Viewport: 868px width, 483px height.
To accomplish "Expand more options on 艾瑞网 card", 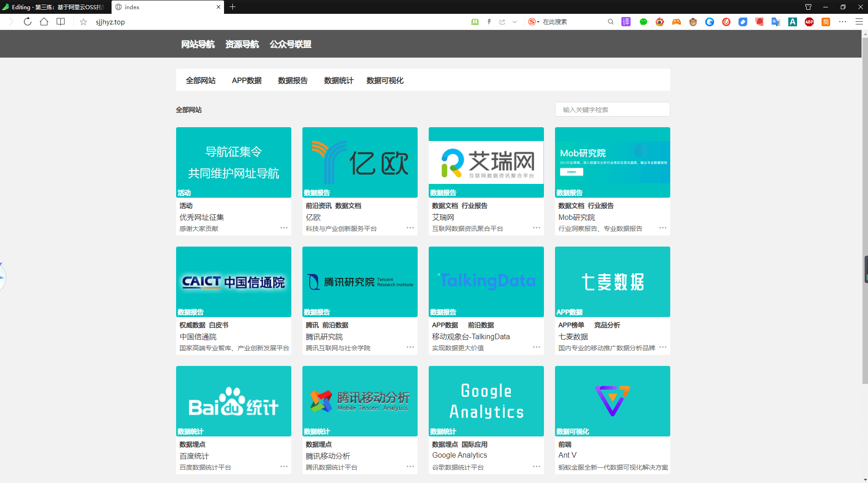I will [537, 228].
